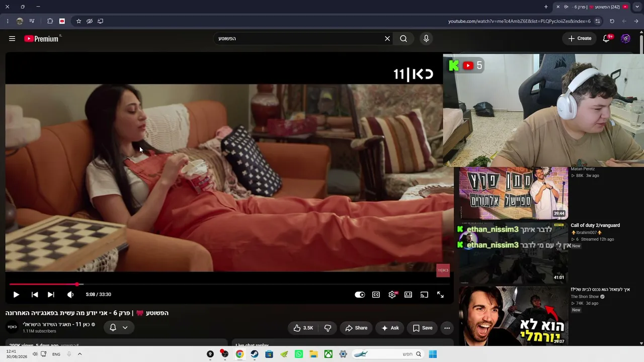This screenshot has height=362, width=644.
Task: Share this video
Action: pyautogui.click(x=356, y=328)
